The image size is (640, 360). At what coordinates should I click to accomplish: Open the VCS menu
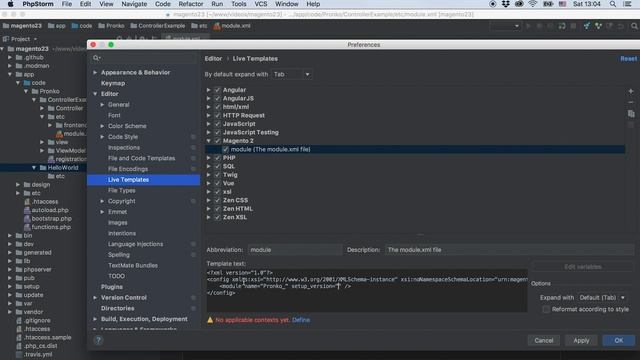pyautogui.click(x=261, y=4)
